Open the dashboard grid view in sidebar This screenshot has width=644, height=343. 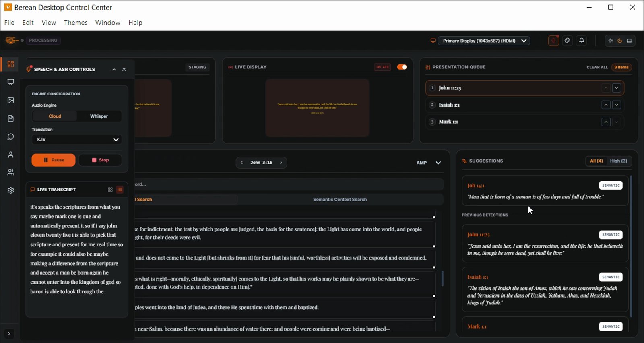(11, 64)
